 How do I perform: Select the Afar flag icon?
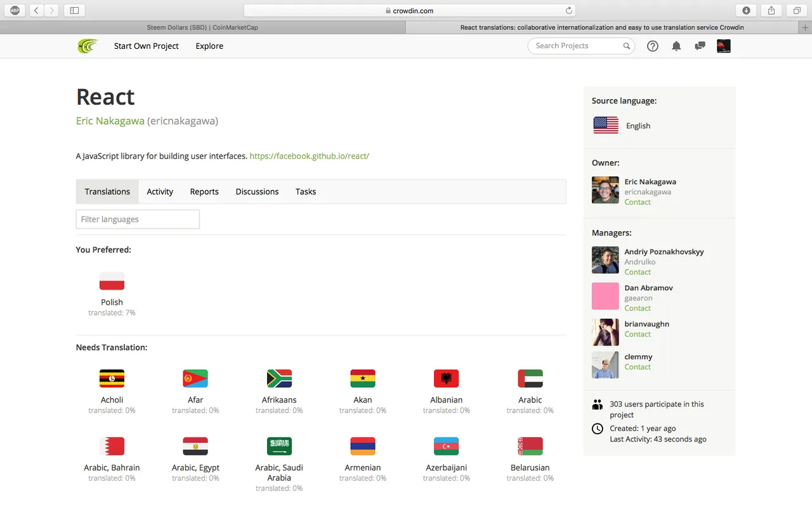point(195,378)
